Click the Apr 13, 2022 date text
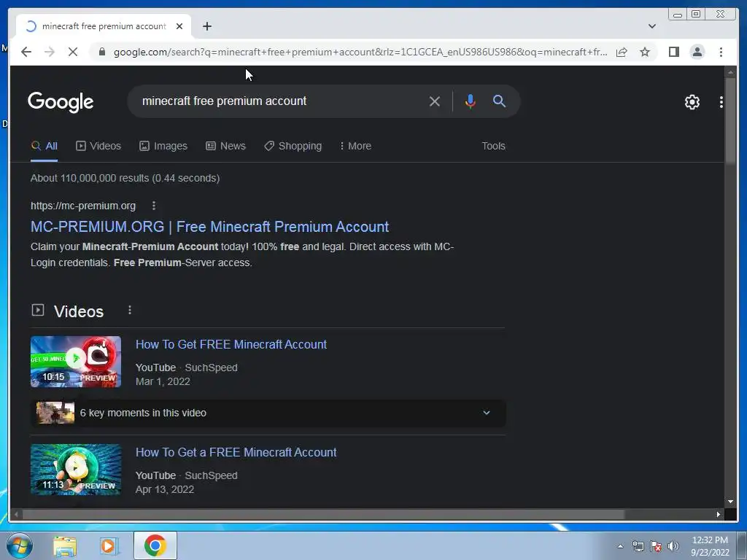 coord(164,489)
